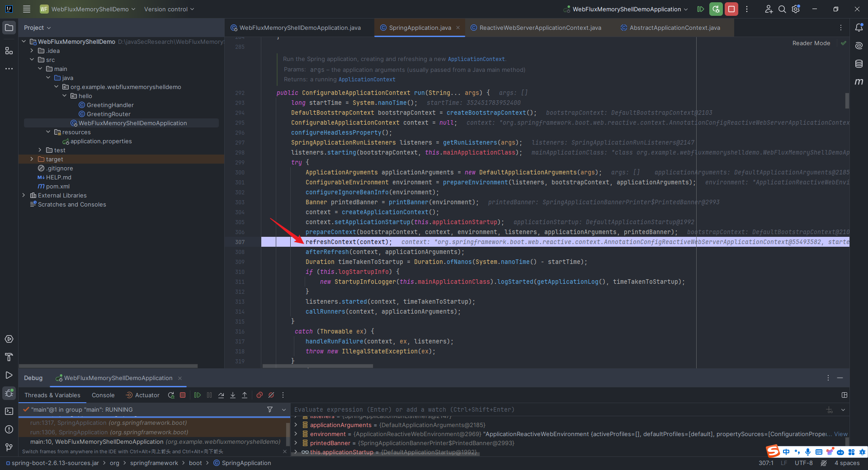
Task: Click Pause Program in Debug toolbar
Action: click(209, 395)
